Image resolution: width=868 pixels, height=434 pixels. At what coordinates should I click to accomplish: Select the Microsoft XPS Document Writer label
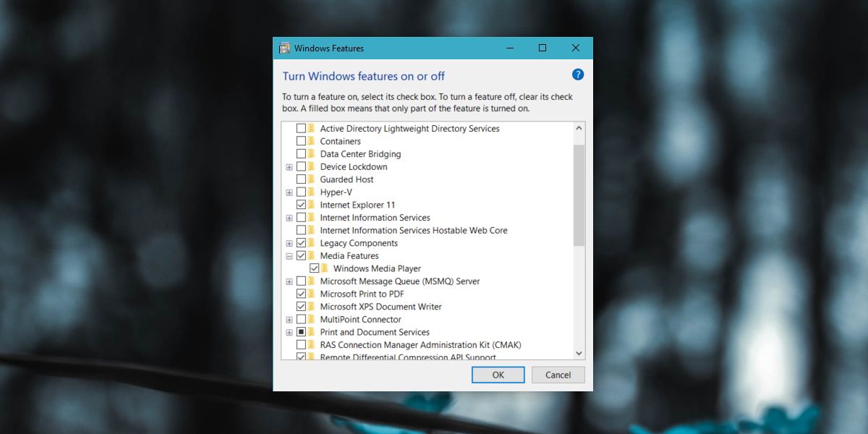(x=380, y=307)
